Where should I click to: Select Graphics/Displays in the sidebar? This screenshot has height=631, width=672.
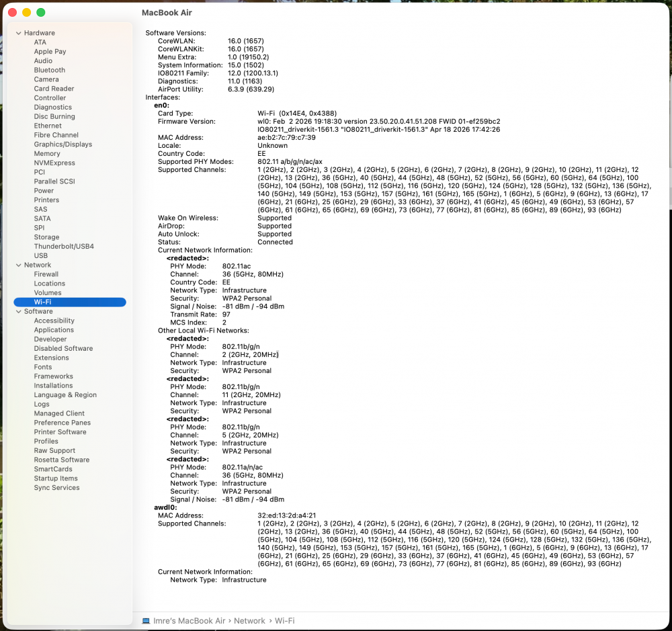(x=63, y=144)
